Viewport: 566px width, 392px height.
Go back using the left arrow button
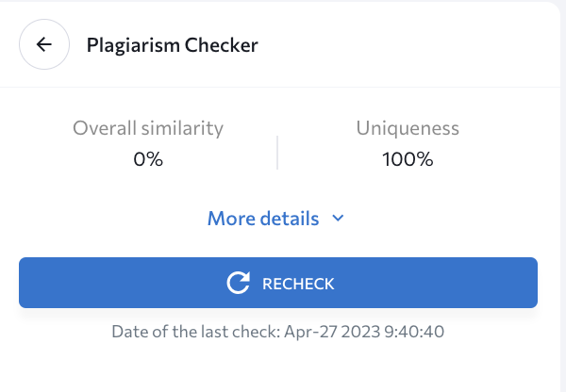tap(44, 44)
